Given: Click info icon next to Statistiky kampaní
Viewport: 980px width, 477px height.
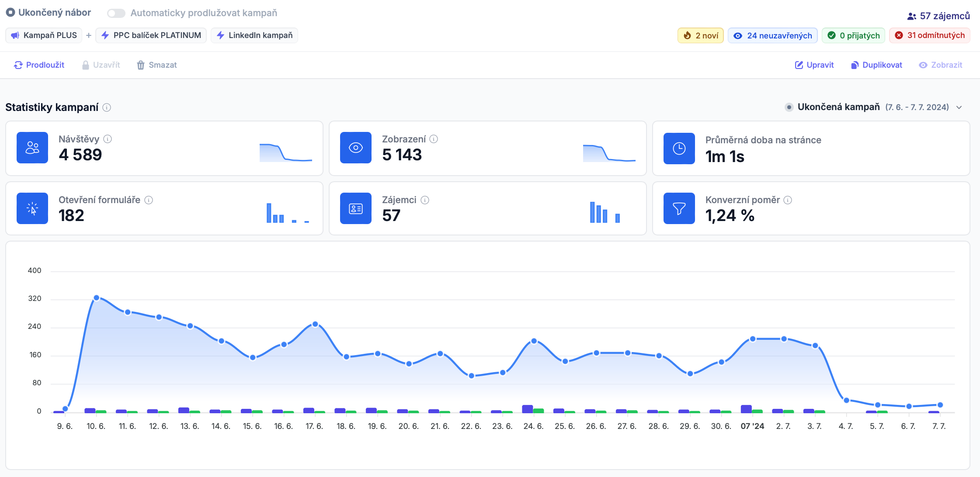Looking at the screenshot, I should click(107, 107).
